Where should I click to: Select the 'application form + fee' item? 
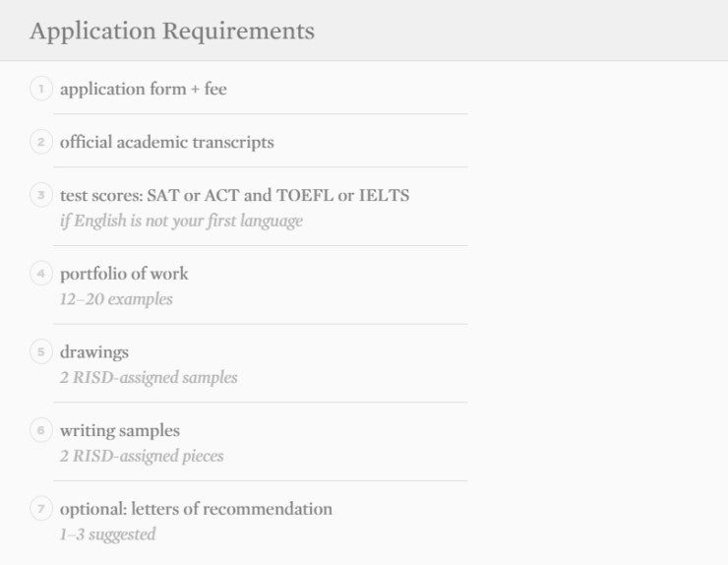coord(144,89)
